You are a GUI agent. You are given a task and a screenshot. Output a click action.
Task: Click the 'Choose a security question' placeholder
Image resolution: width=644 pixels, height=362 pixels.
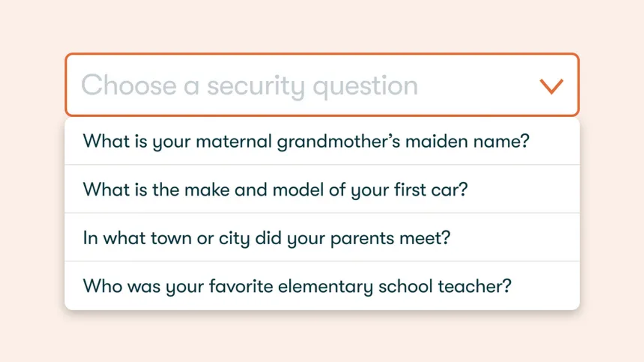point(249,86)
